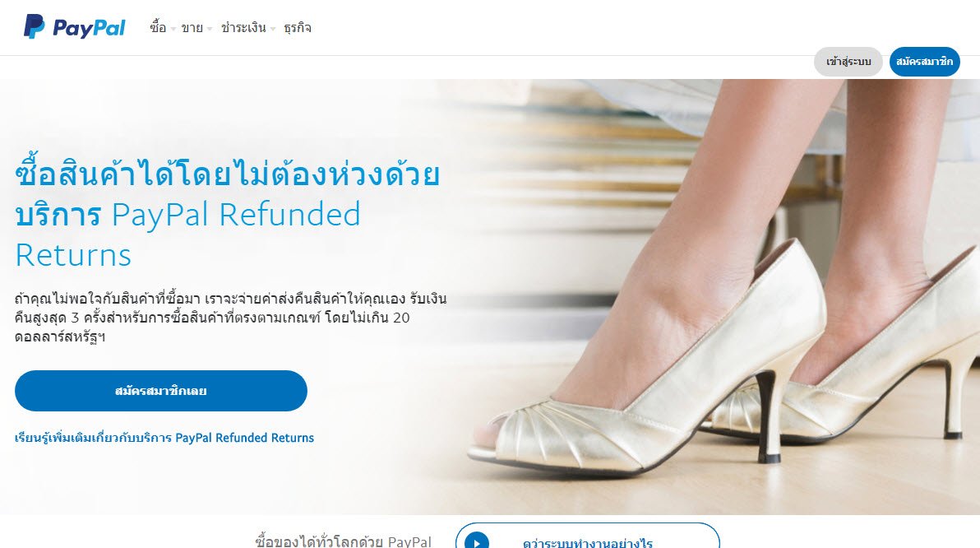Expand the arrow next to ซื้อ
This screenshot has height=548, width=980.
pos(173,29)
